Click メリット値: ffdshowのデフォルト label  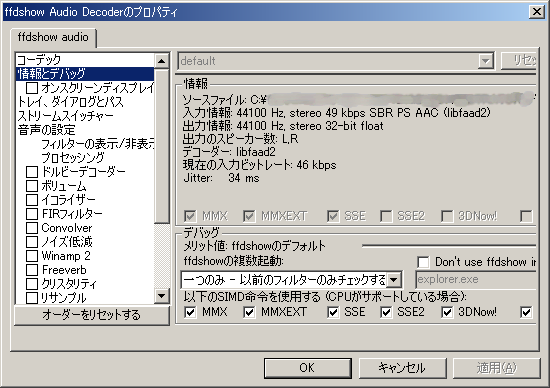click(255, 246)
